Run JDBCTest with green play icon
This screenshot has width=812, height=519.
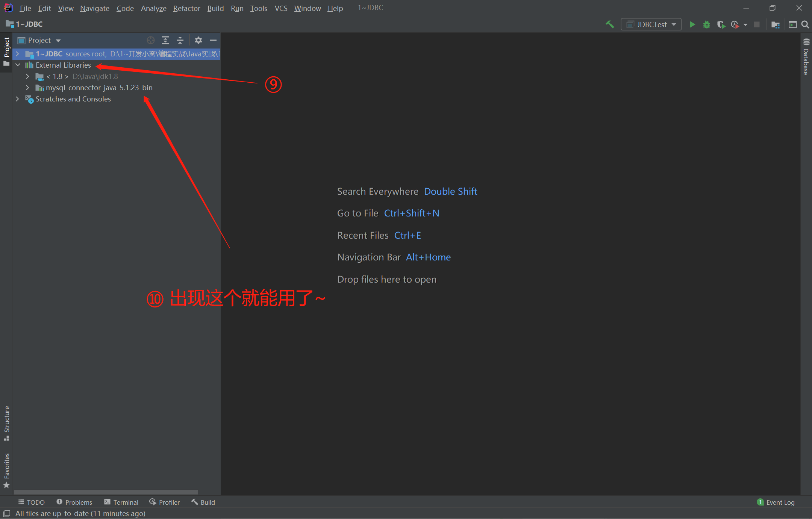692,24
